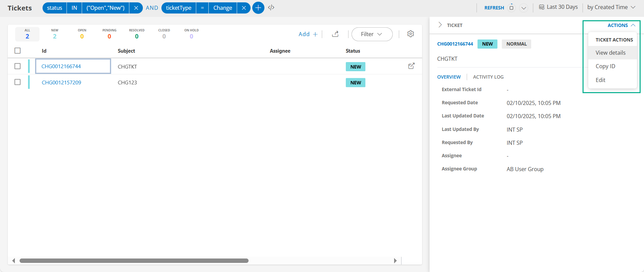Click the NEW badge in ticket panel
Screen dimensions: 644x272
[487, 44]
